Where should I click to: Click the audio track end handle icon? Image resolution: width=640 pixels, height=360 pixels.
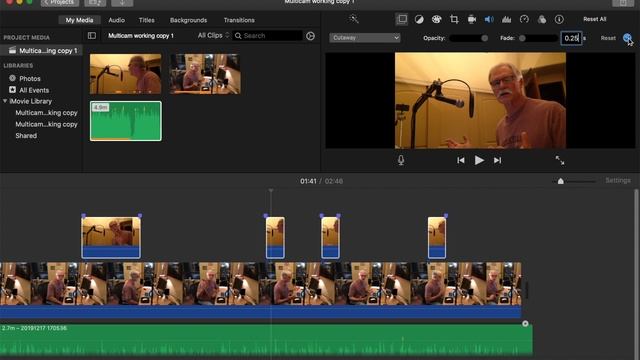(x=525, y=324)
